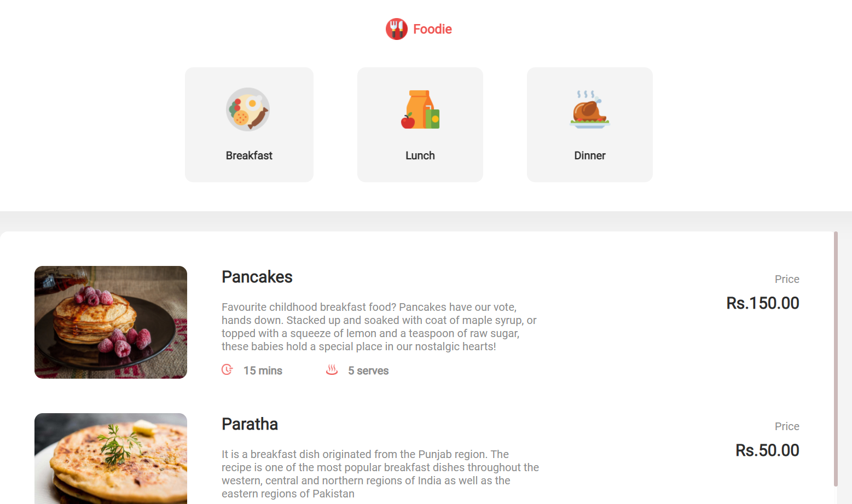
Task: Click the Rs.150.00 price for Pancakes
Action: click(762, 303)
